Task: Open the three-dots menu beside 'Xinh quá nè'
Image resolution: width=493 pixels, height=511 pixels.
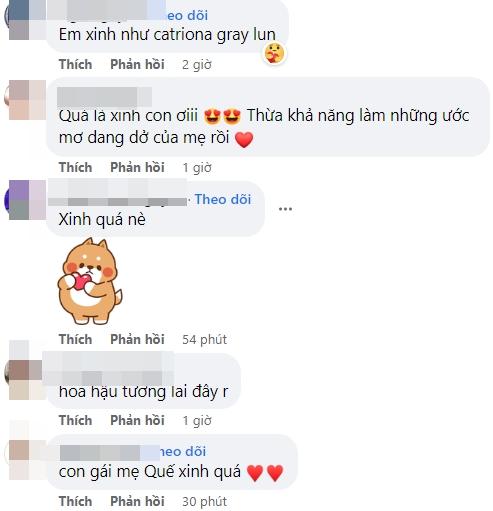Action: click(285, 209)
